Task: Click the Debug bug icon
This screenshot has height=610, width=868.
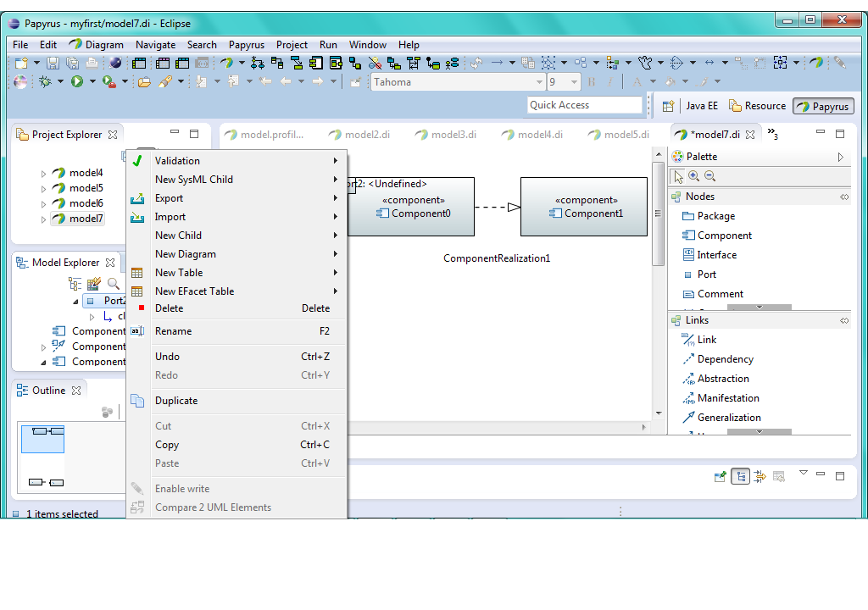Action: click(45, 82)
